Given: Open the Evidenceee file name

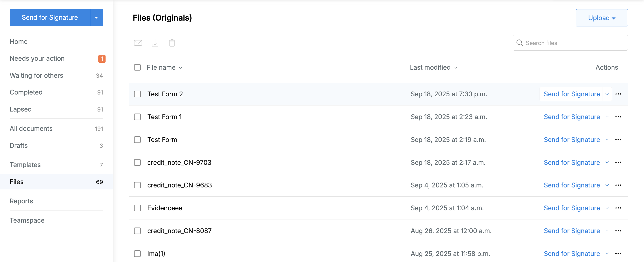Looking at the screenshot, I should tap(165, 208).
